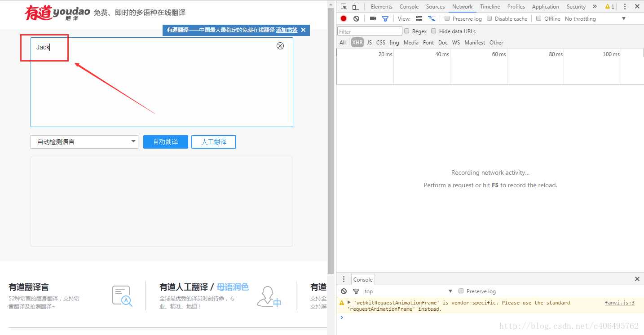The image size is (644, 335).
Task: Close the DevTools panel
Action: pos(637,6)
